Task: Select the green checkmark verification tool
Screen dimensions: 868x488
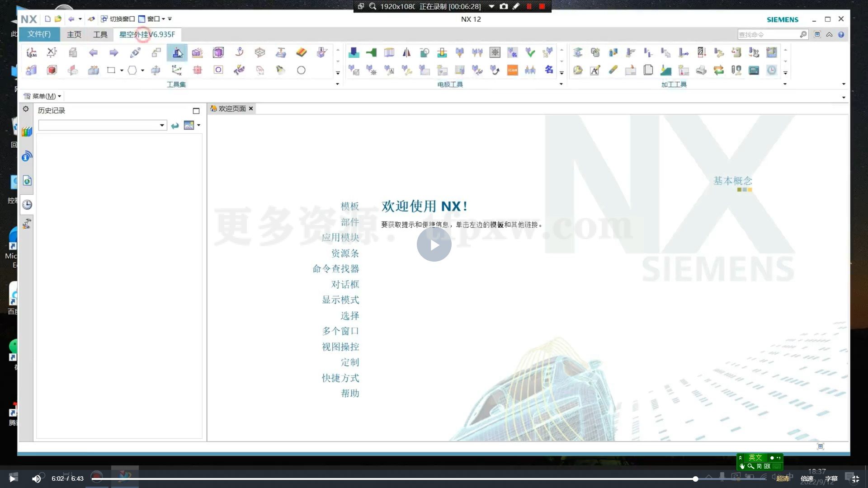Action: tap(529, 53)
